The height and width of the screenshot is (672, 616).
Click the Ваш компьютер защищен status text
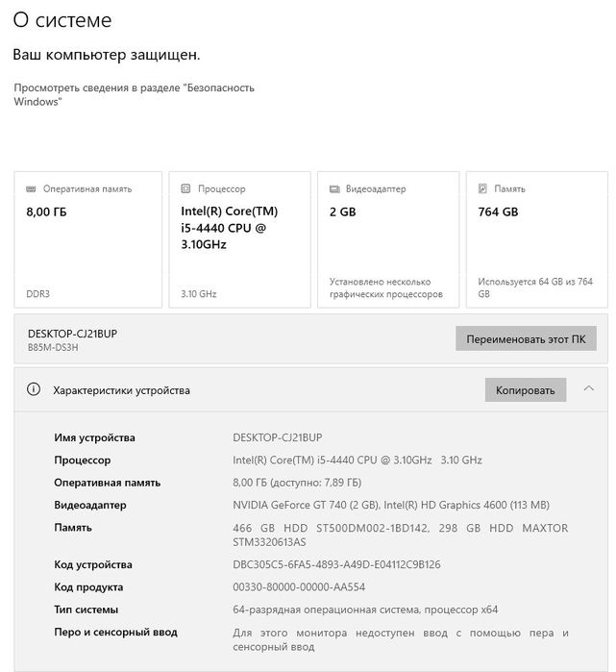(107, 55)
